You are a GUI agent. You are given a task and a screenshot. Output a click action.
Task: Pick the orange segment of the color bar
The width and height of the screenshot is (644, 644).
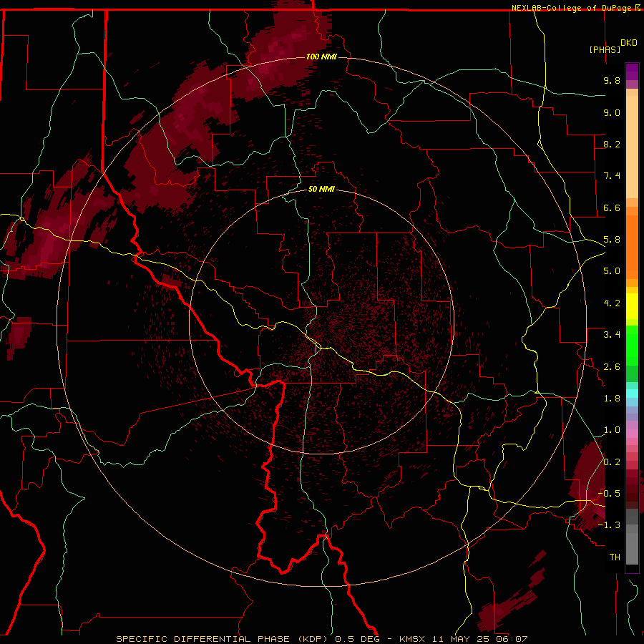tap(632, 246)
